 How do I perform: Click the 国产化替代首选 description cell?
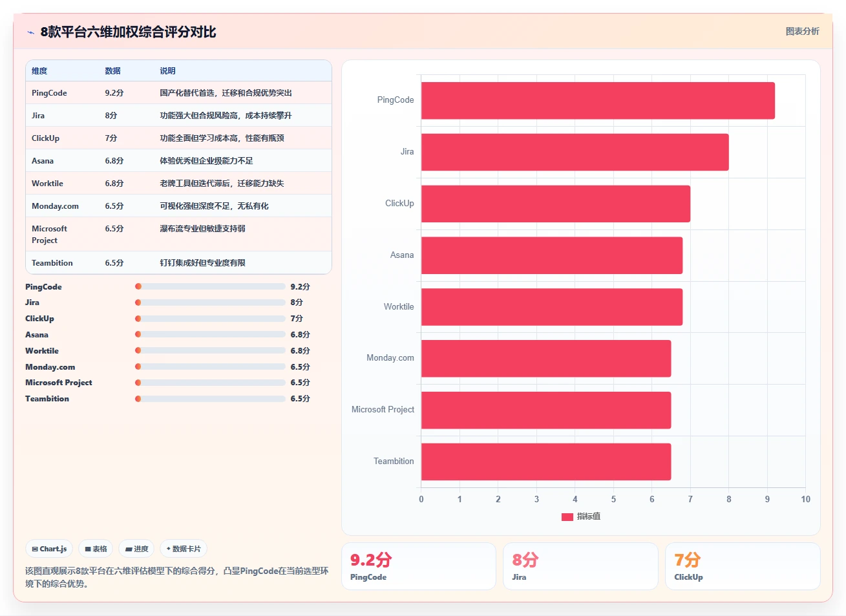point(226,93)
